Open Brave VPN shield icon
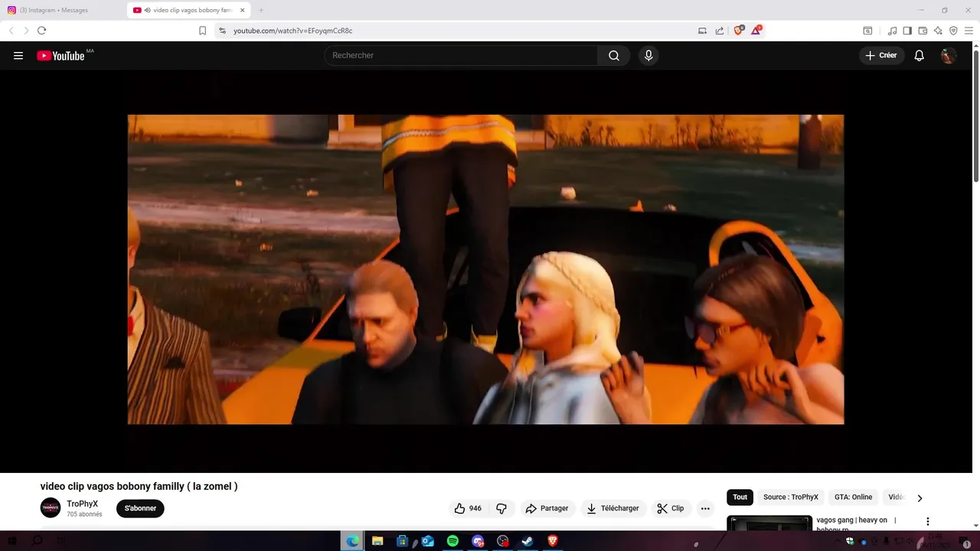980x551 pixels. tap(953, 31)
